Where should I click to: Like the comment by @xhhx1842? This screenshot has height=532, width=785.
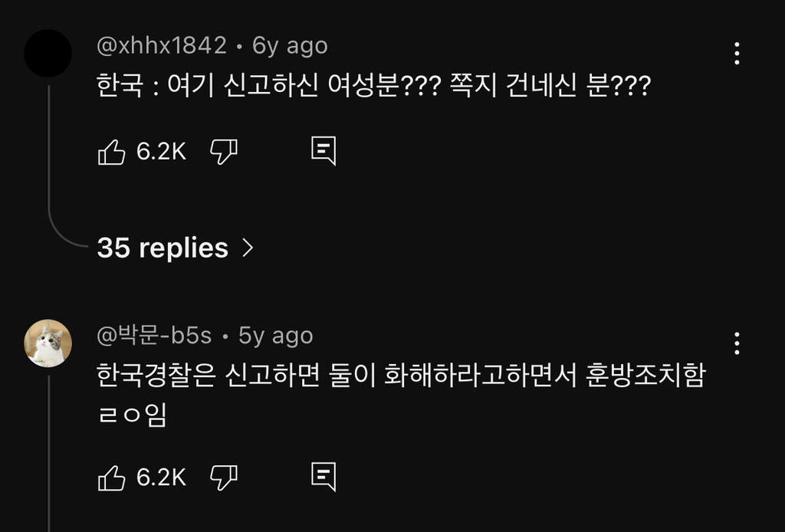112,152
